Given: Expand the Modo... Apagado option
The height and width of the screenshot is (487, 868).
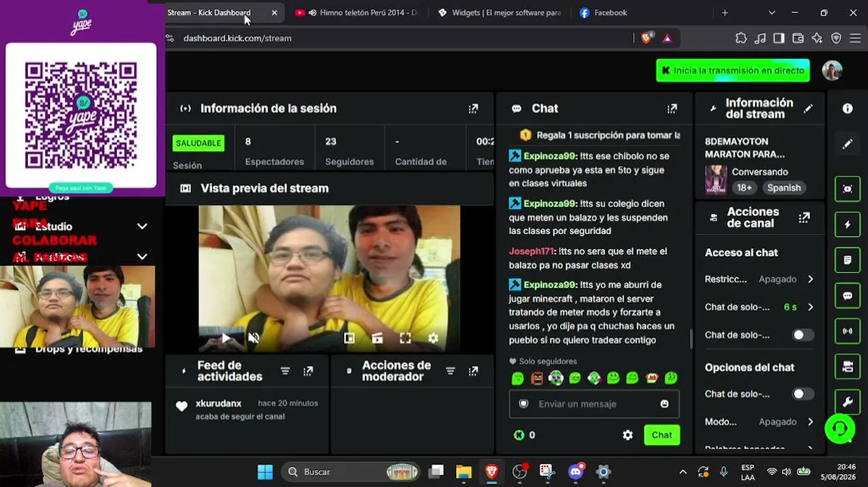Looking at the screenshot, I should (x=759, y=421).
